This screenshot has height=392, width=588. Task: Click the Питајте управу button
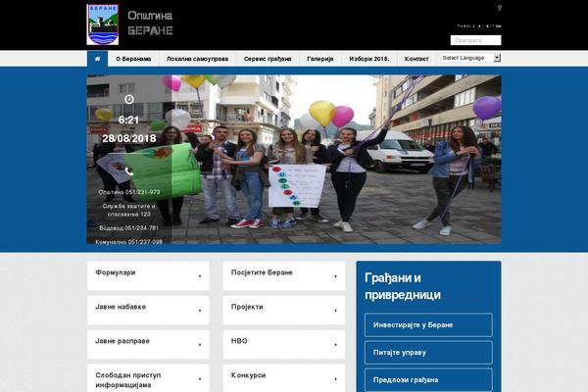click(x=428, y=352)
